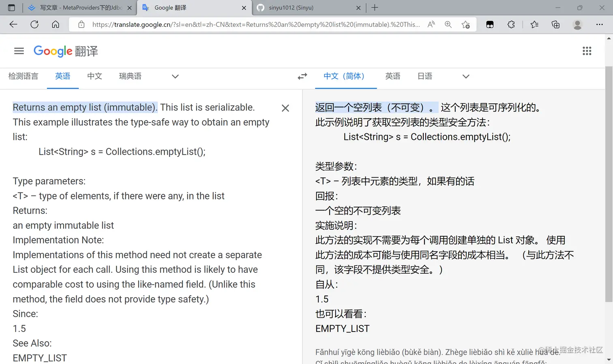The height and width of the screenshot is (364, 613).
Task: Go back to previous page
Action: coord(13,24)
